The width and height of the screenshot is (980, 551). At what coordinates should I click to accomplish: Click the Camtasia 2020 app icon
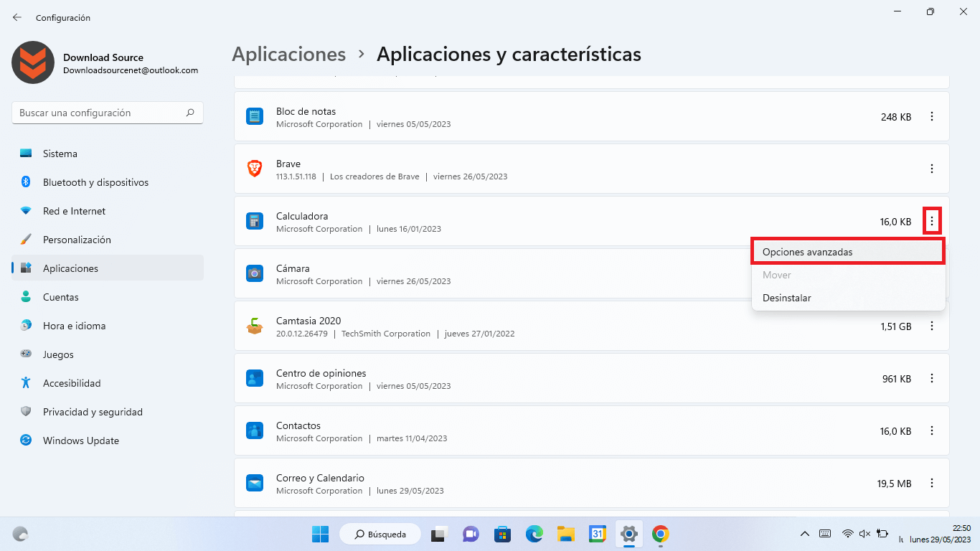tap(255, 326)
